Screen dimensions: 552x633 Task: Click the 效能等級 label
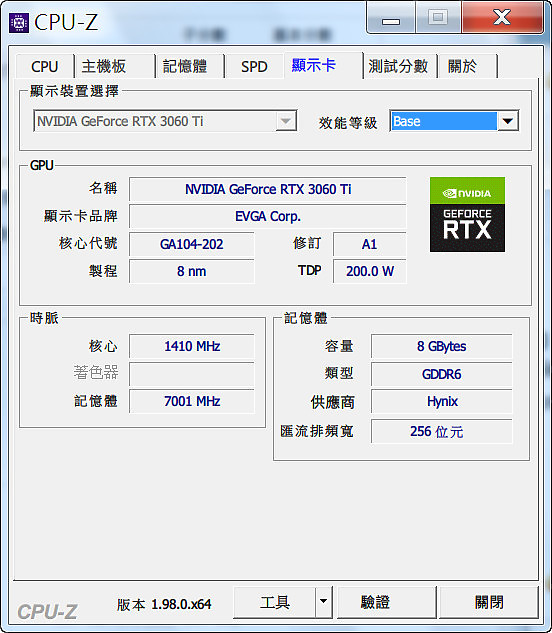[x=348, y=123]
